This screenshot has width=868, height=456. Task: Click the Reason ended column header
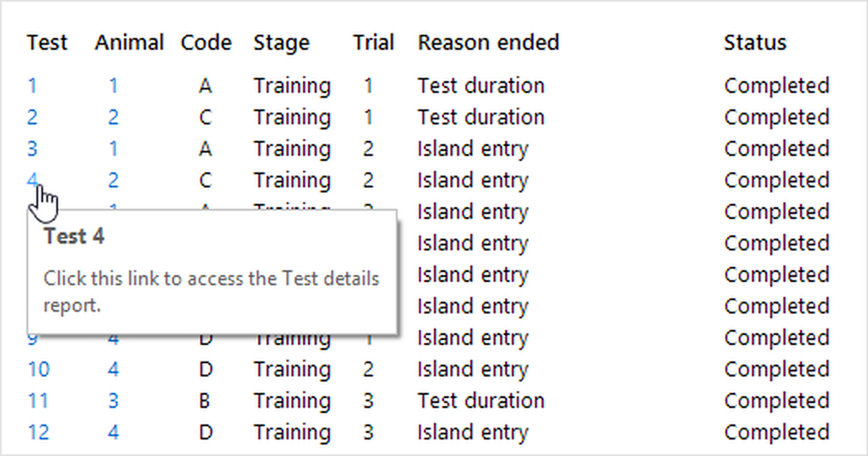pos(488,42)
